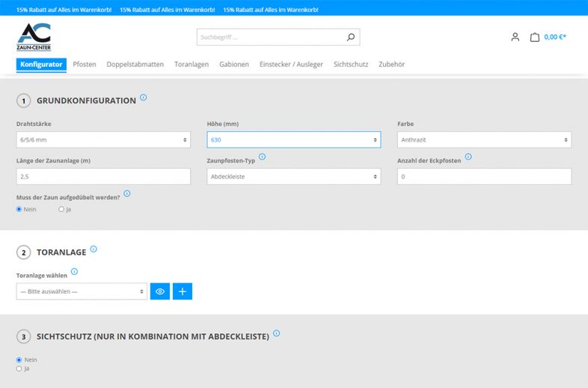Click the 15% Rabatt banner text
Image resolution: width=588 pixels, height=388 pixels.
tap(63, 10)
